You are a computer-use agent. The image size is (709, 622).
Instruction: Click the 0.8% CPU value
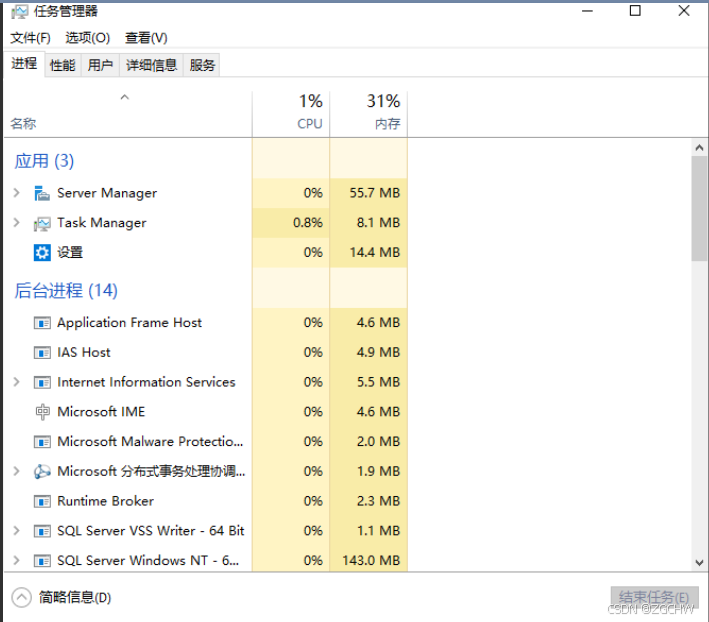tap(308, 222)
